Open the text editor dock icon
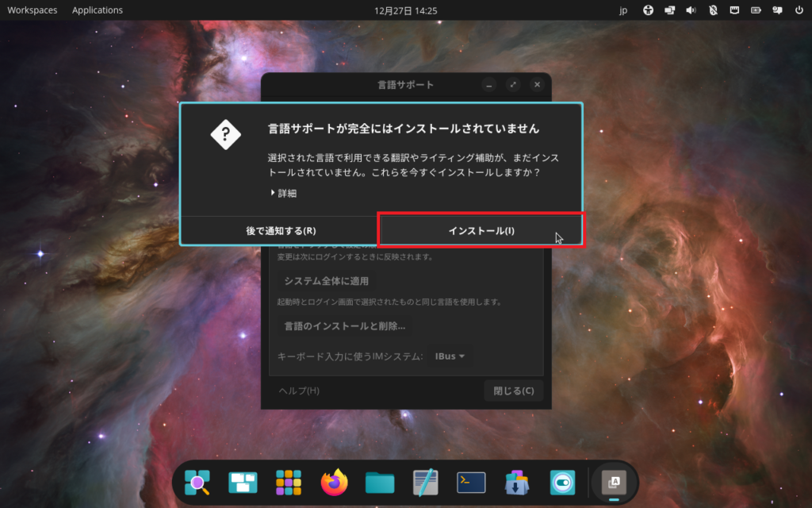 (426, 482)
